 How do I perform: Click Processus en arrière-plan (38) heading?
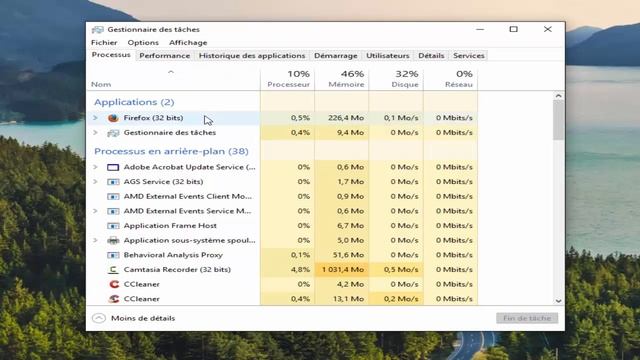[x=171, y=151]
